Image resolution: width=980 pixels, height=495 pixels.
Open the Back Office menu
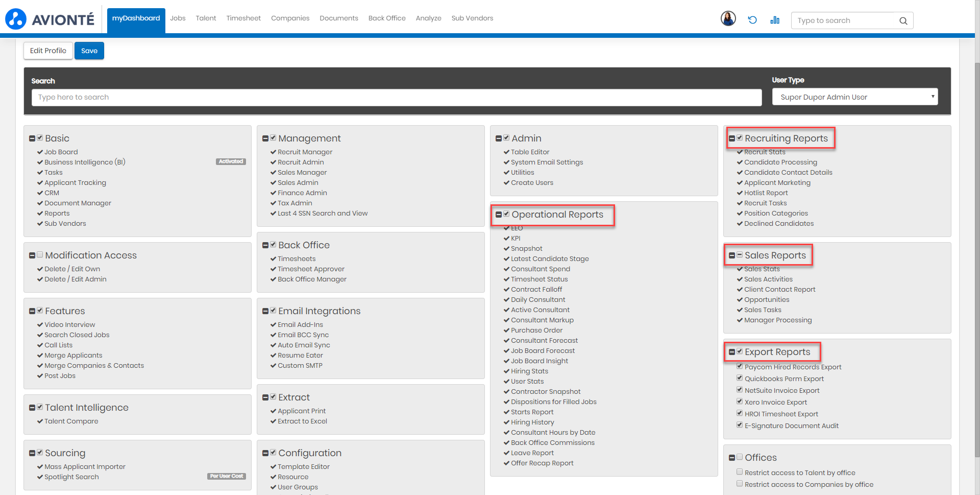[387, 18]
